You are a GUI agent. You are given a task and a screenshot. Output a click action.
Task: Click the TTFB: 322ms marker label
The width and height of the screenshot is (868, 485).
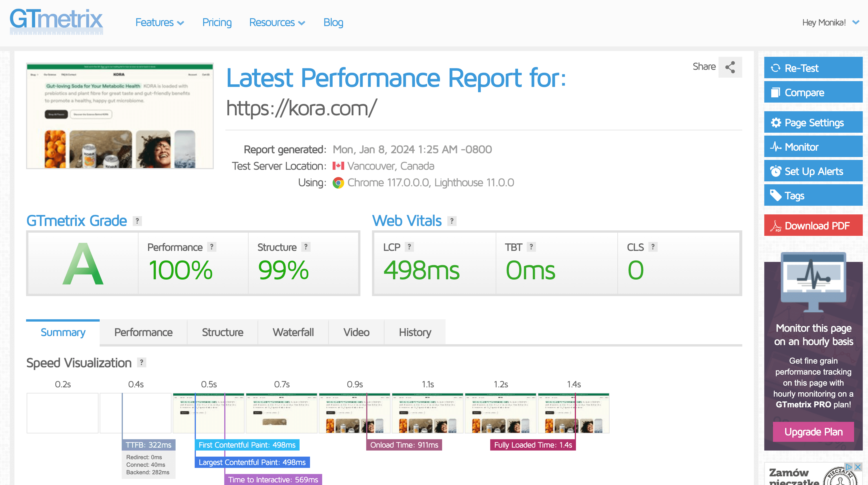149,445
